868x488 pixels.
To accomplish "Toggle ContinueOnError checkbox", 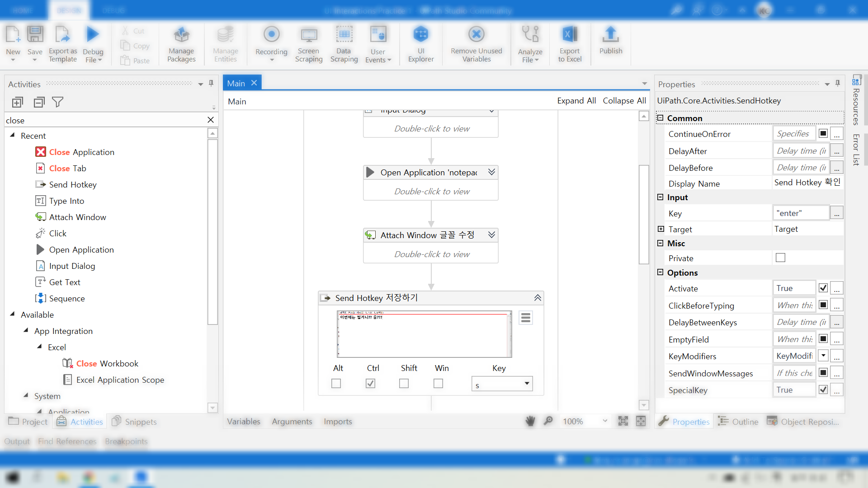I will 823,133.
